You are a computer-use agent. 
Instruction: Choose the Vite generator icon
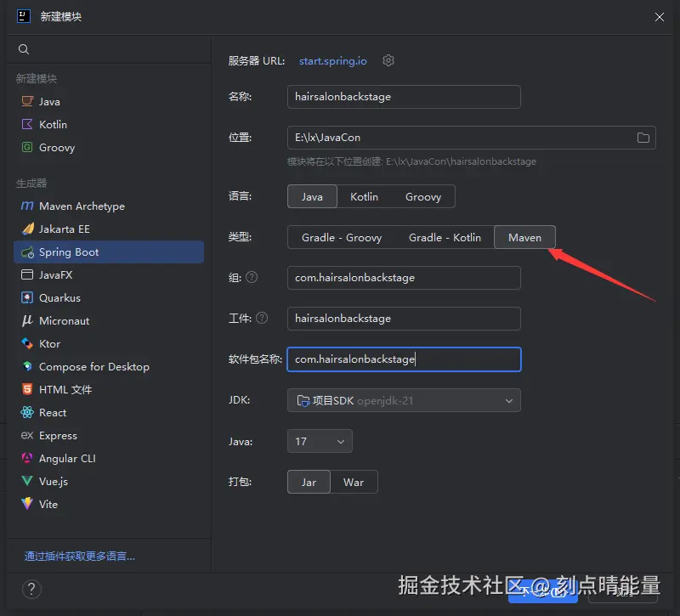(27, 504)
